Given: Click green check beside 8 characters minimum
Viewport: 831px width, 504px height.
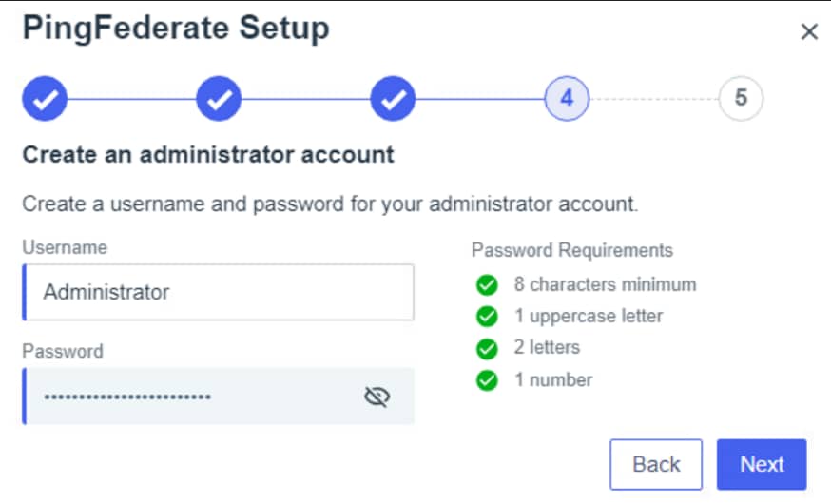Looking at the screenshot, I should pos(487,284).
